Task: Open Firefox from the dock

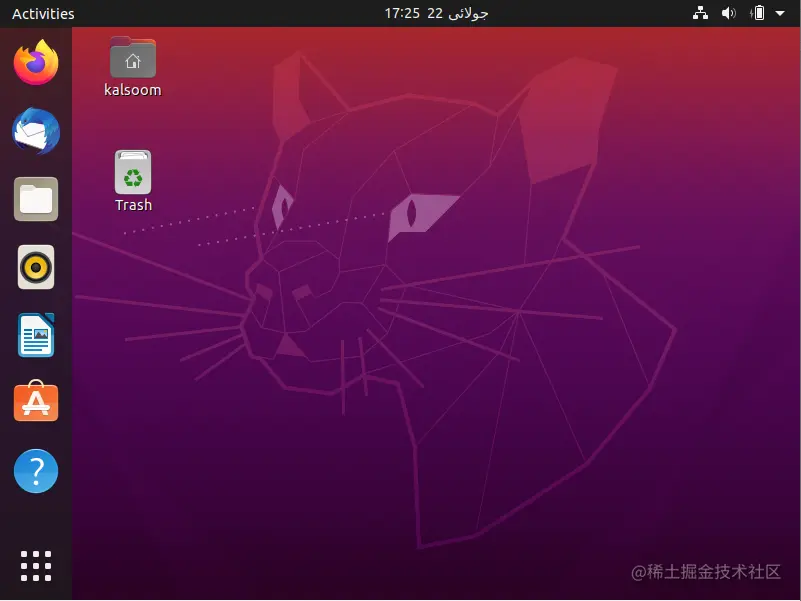Action: (x=36, y=62)
